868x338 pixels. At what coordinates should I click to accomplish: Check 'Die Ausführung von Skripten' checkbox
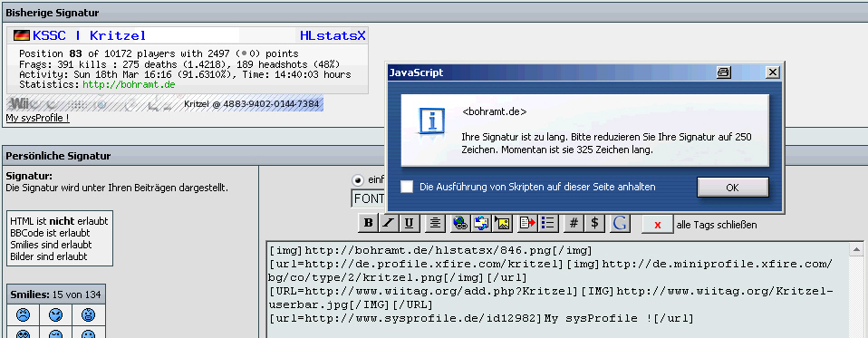(407, 187)
